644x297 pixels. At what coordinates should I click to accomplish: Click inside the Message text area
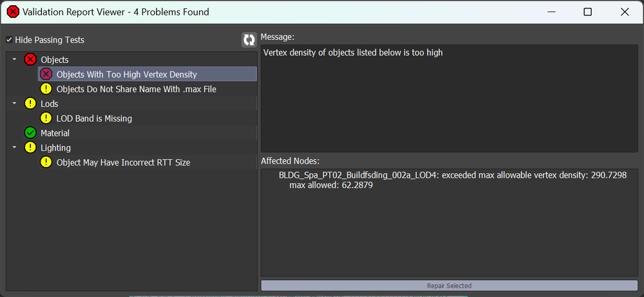pos(450,98)
